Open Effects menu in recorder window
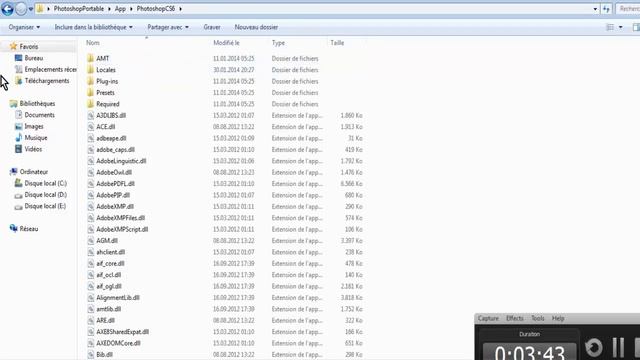This screenshot has width=640, height=360. tap(514, 318)
